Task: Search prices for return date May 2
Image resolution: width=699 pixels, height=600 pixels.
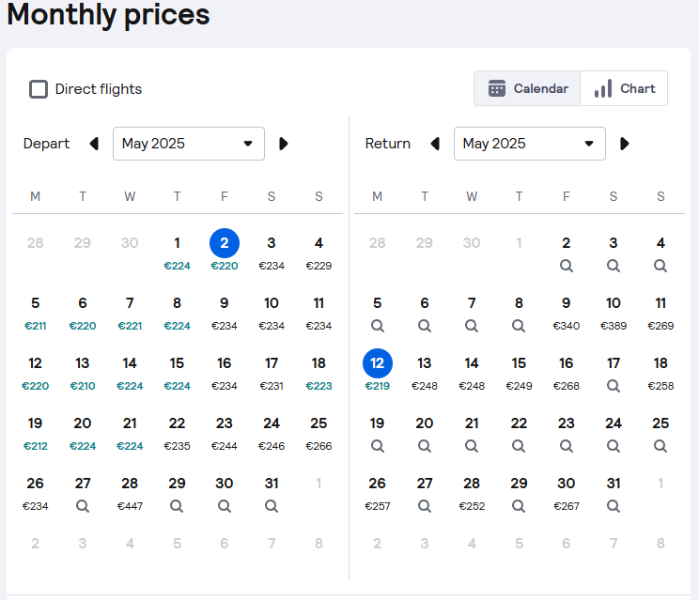Action: click(x=566, y=266)
